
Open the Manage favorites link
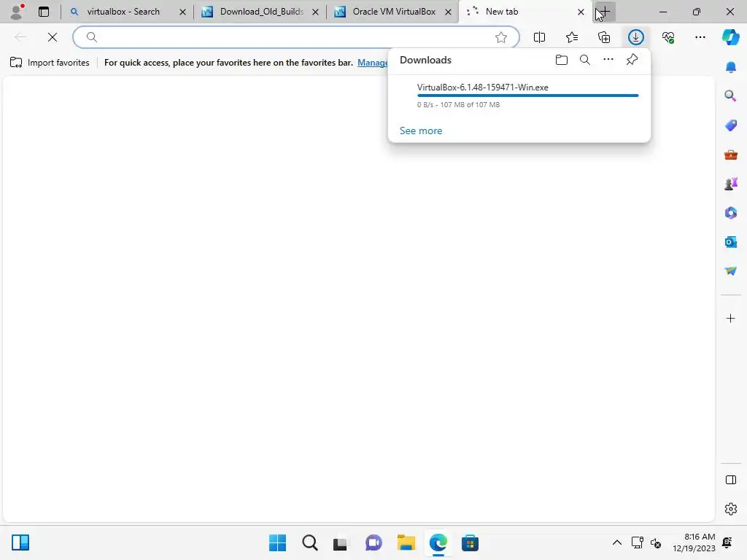pyautogui.click(x=373, y=63)
